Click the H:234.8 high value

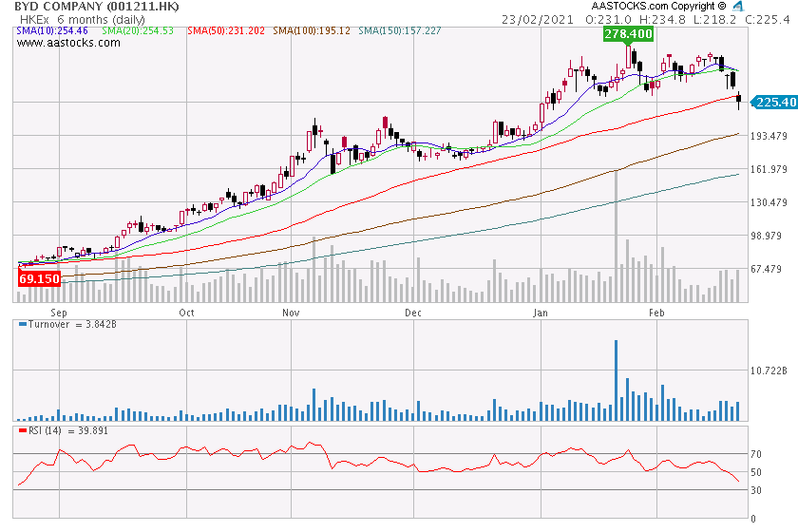(663, 19)
